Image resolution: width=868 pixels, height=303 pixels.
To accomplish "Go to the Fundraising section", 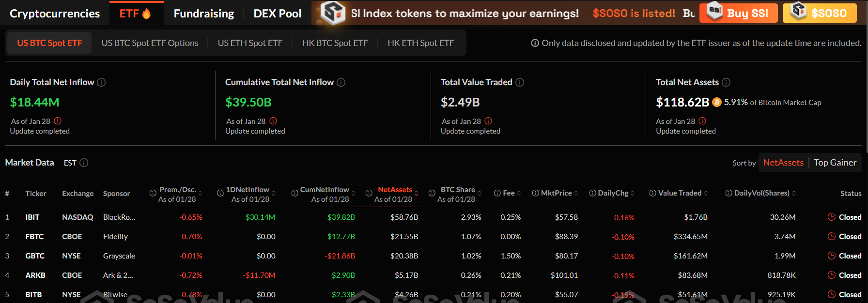I will [204, 14].
